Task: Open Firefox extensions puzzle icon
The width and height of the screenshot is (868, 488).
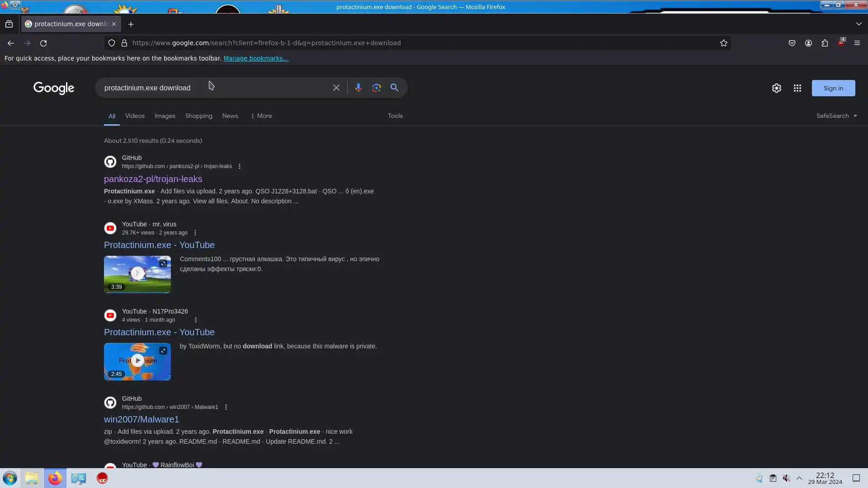Action: point(825,43)
